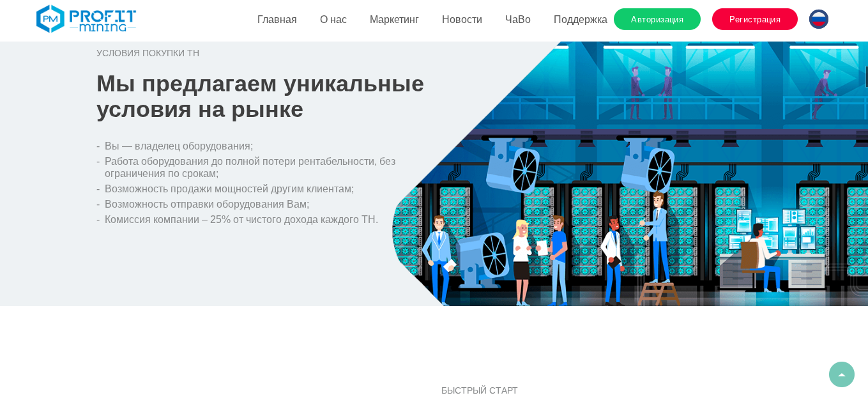Click the Комиссия компании 25% line
Image resolution: width=868 pixels, height=400 pixels.
point(241,219)
